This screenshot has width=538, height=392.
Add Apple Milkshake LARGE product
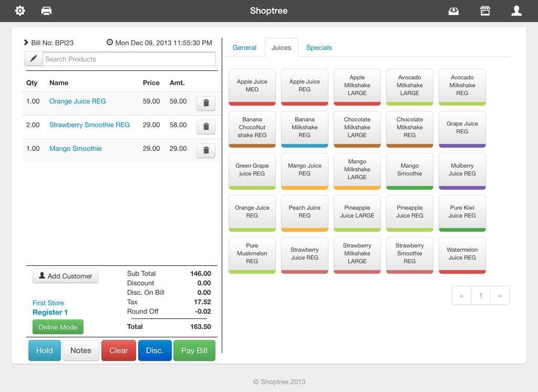(357, 87)
